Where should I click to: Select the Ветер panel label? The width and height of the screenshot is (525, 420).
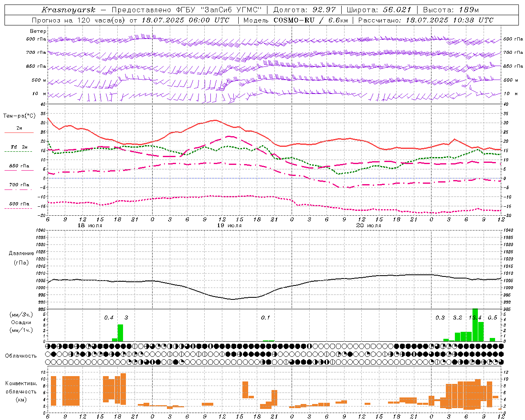tap(38, 31)
